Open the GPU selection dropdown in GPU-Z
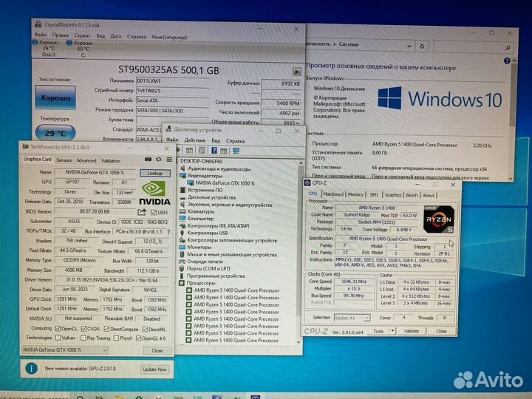Image resolution: width=532 pixels, height=399 pixels. point(64,349)
